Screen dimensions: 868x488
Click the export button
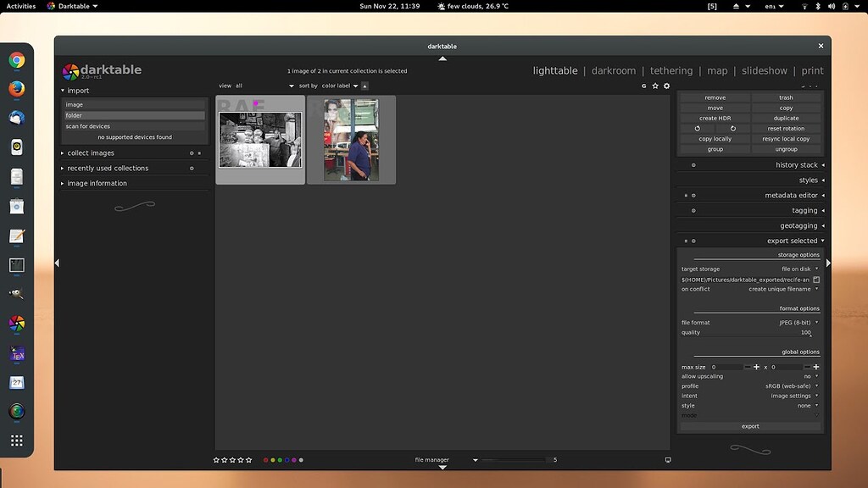(x=750, y=427)
